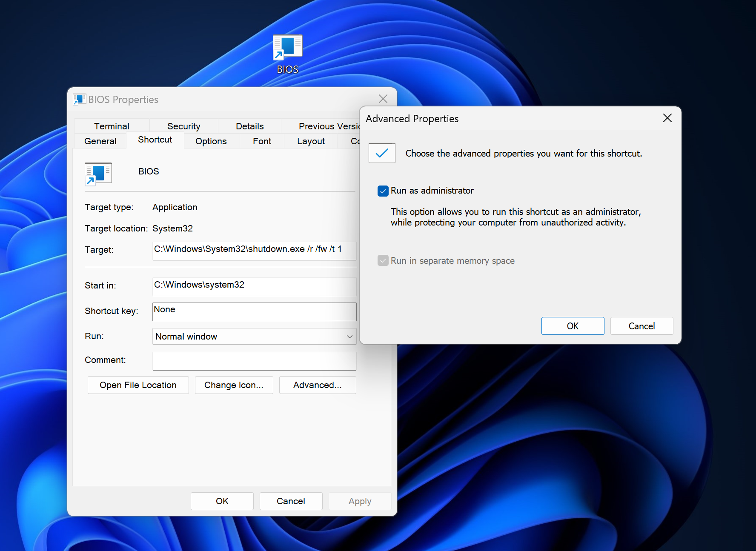Click the BIOS name text in Shortcut tab
756x551 pixels.
coord(149,171)
